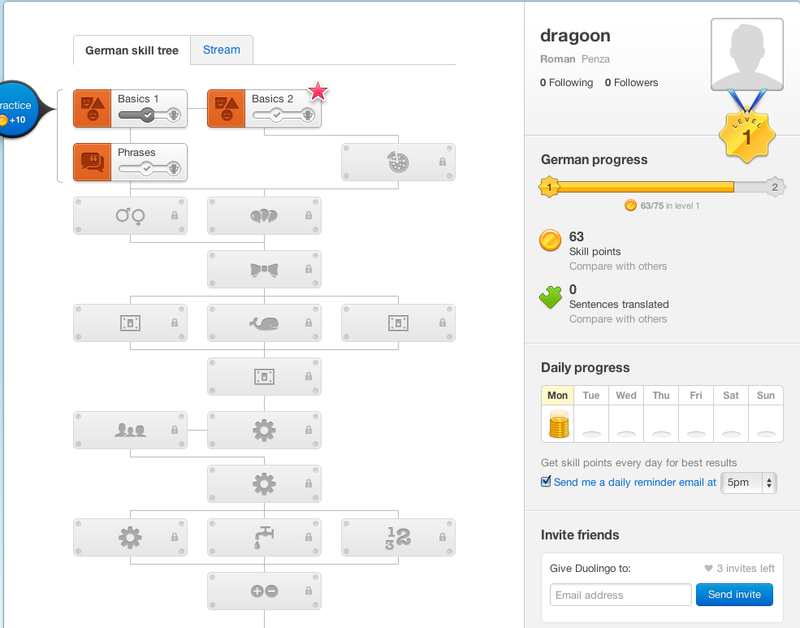The width and height of the screenshot is (800, 628).
Task: Open the 5pm reminder time selector
Action: pos(748,483)
